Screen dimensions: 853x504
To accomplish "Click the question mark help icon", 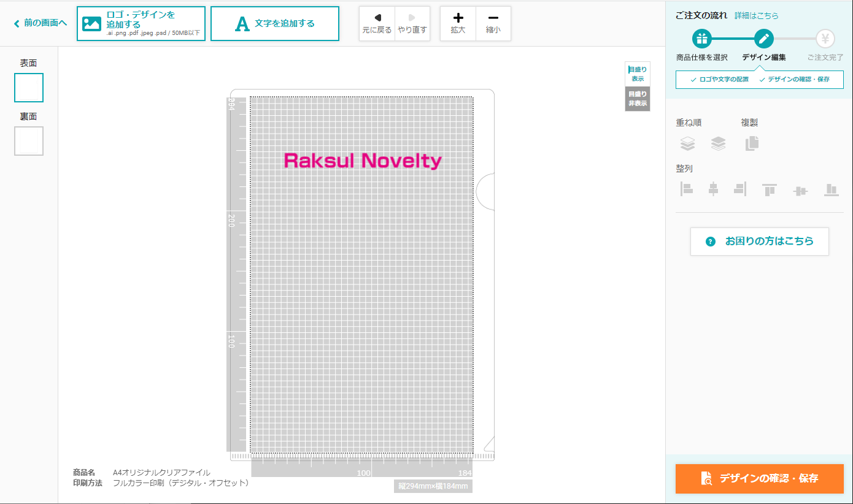I will (x=711, y=242).
